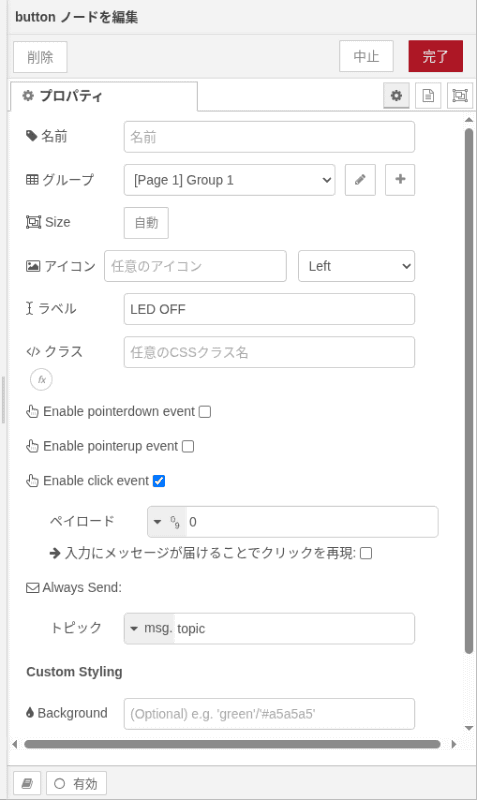Enable pointerdown event checkbox
The width and height of the screenshot is (477, 800).
pyautogui.click(x=205, y=412)
